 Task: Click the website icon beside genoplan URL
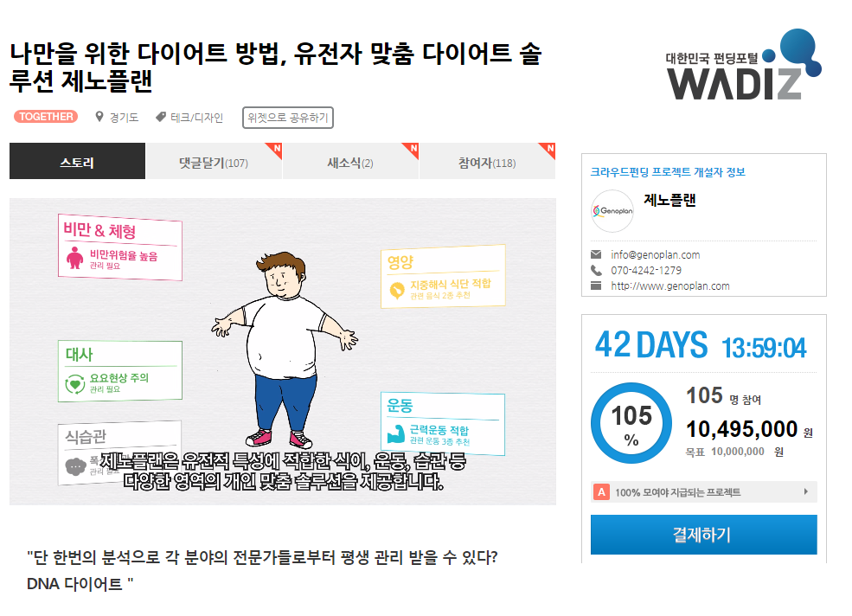coord(596,286)
